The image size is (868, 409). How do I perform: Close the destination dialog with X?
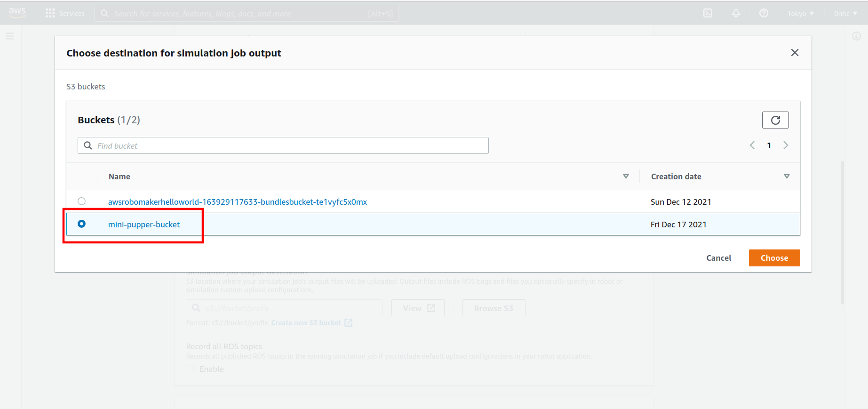tap(795, 53)
